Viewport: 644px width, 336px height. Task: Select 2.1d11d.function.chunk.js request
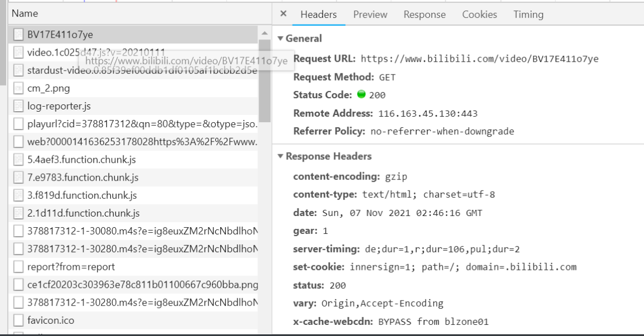(133, 213)
